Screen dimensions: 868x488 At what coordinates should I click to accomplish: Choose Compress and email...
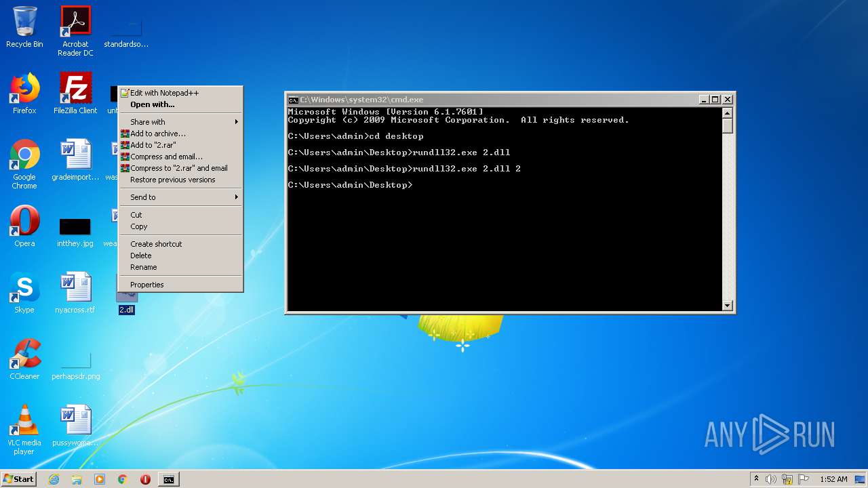[181, 157]
